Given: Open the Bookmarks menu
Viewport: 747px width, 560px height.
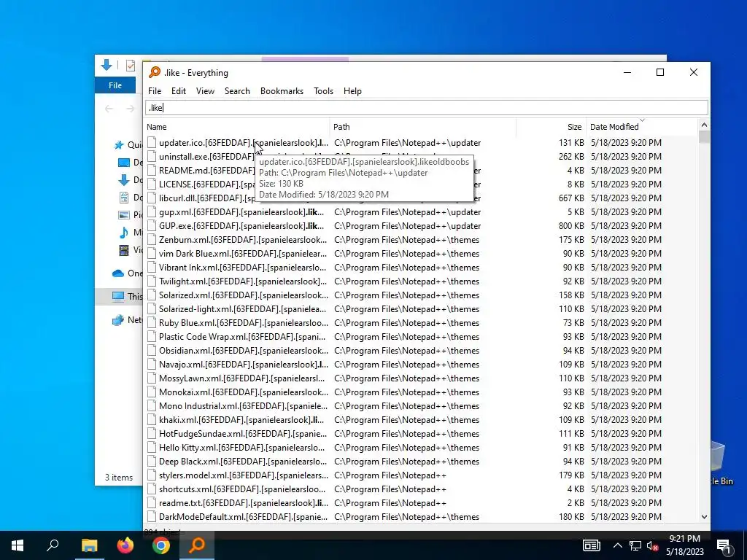Looking at the screenshot, I should (282, 91).
